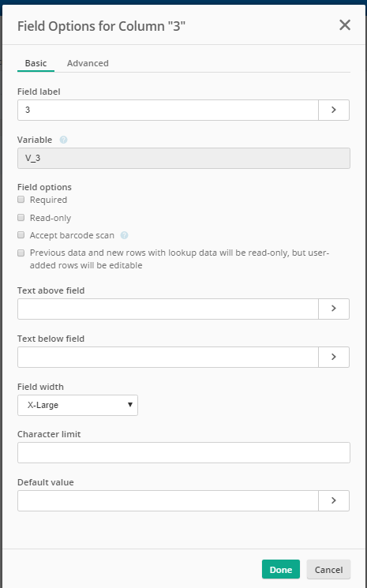Select the Basic tab
Screen dimensions: 367x588
[x=36, y=63]
